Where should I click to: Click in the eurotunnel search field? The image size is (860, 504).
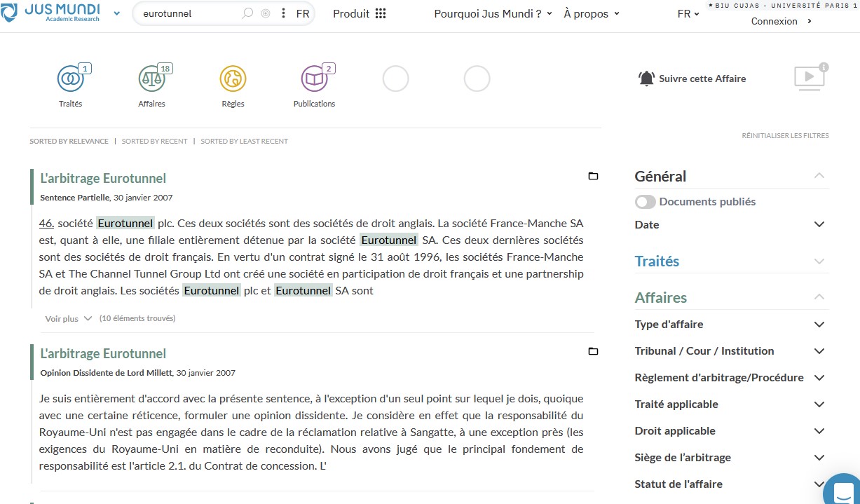tap(186, 13)
